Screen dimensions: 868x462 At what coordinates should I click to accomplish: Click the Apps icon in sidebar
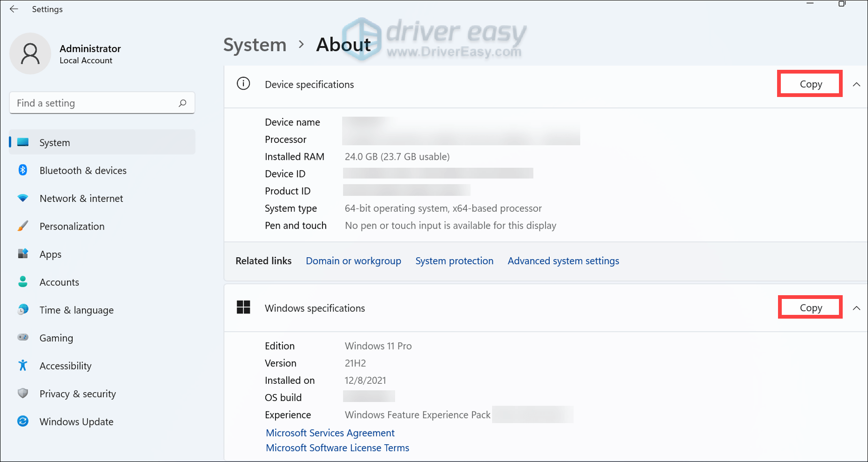pos(23,253)
